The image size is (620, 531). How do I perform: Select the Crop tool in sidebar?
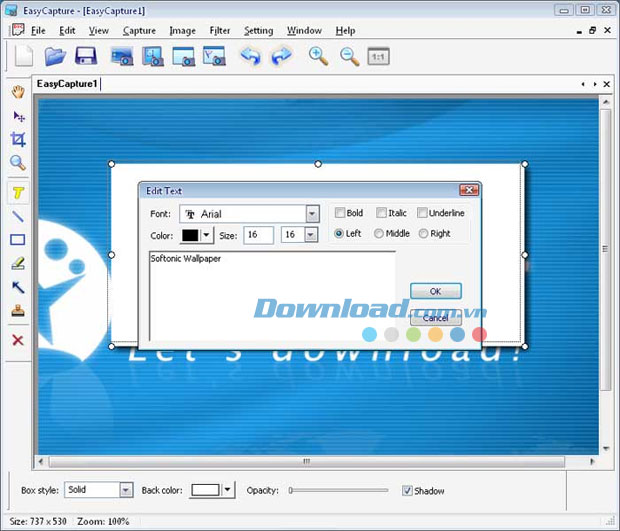17,139
